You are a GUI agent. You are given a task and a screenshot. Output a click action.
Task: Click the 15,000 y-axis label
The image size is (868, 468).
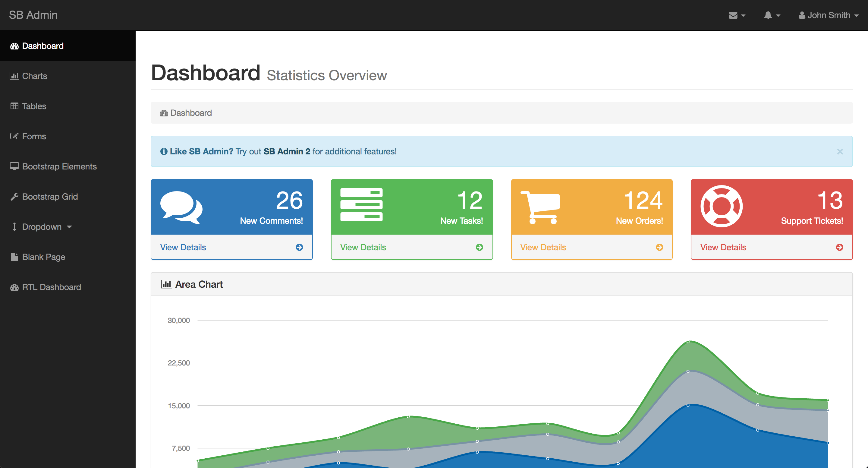pyautogui.click(x=179, y=406)
